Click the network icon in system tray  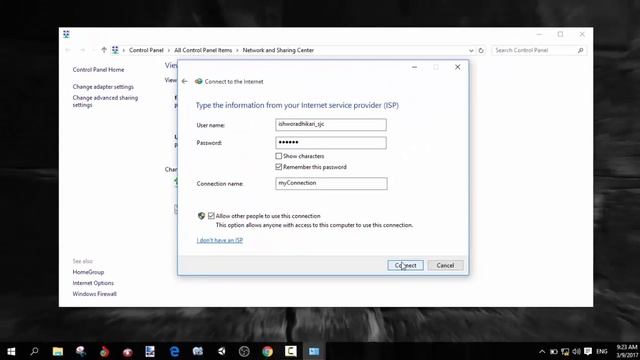[565, 351]
